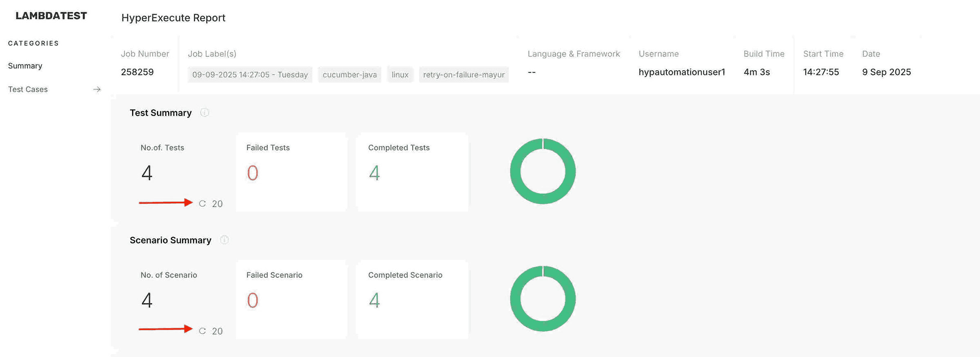Click the Scenario Summary donut chart
This screenshot has width=980, height=357.
click(x=543, y=299)
